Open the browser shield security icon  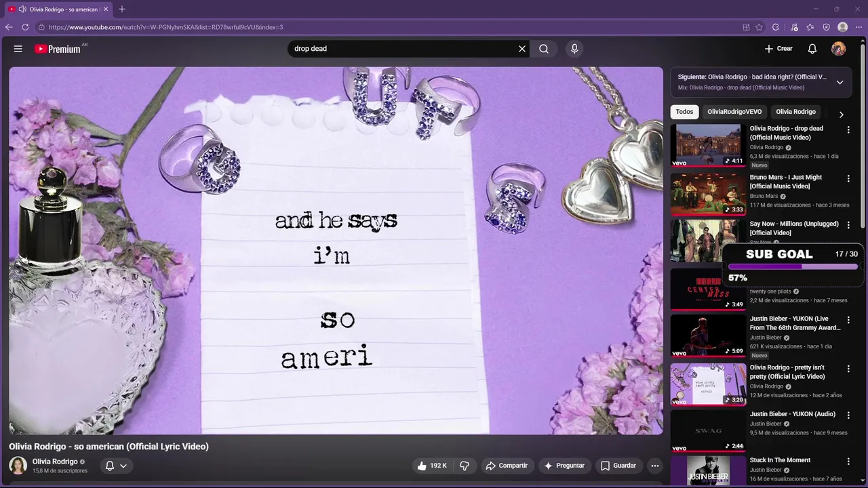point(826,27)
